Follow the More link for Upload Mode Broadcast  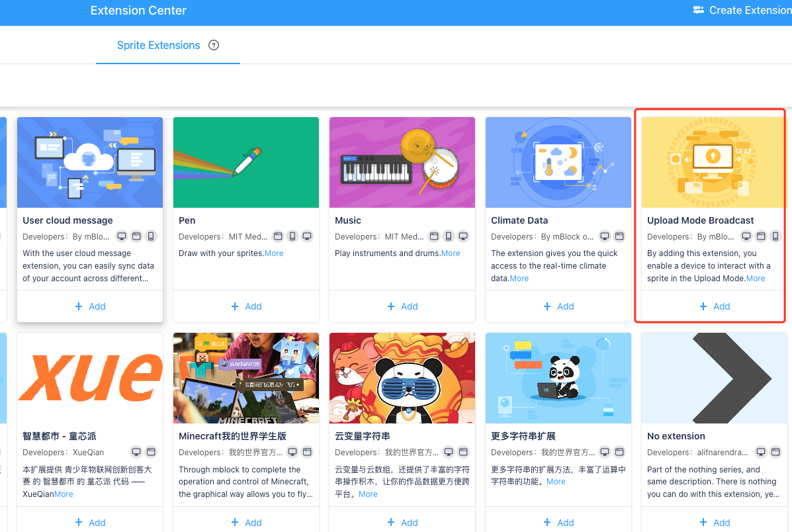(x=756, y=279)
